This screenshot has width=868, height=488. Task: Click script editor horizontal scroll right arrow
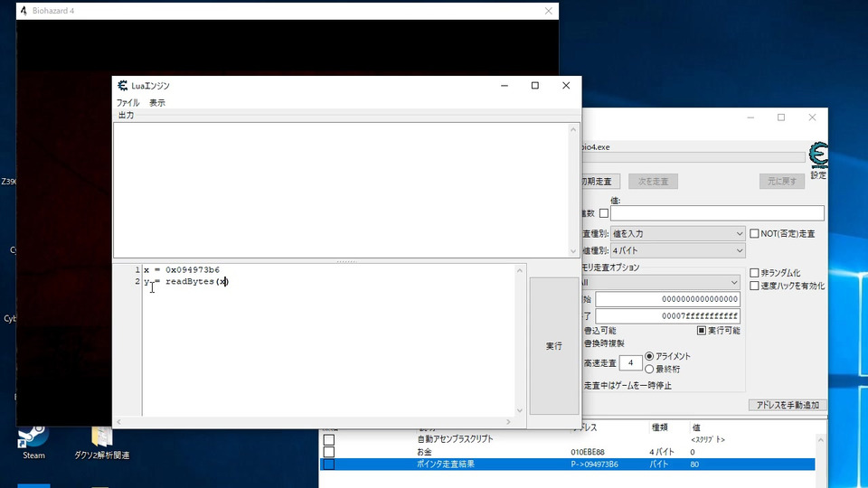(508, 422)
